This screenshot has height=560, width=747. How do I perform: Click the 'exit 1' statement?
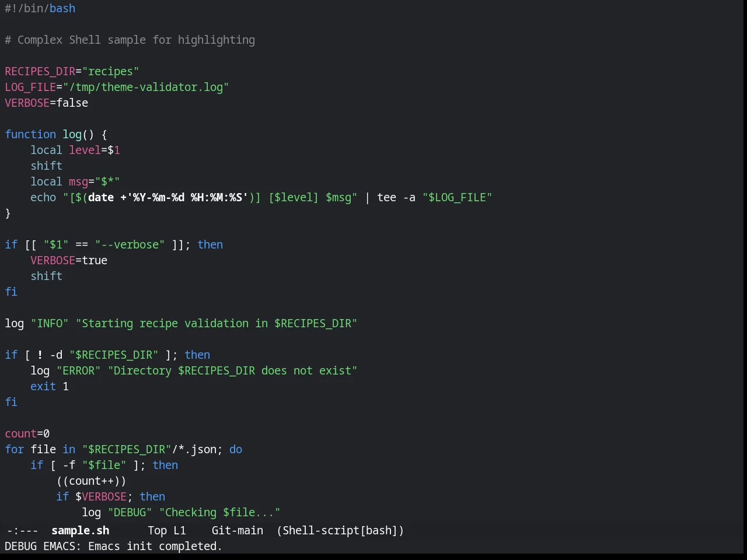pyautogui.click(x=50, y=386)
